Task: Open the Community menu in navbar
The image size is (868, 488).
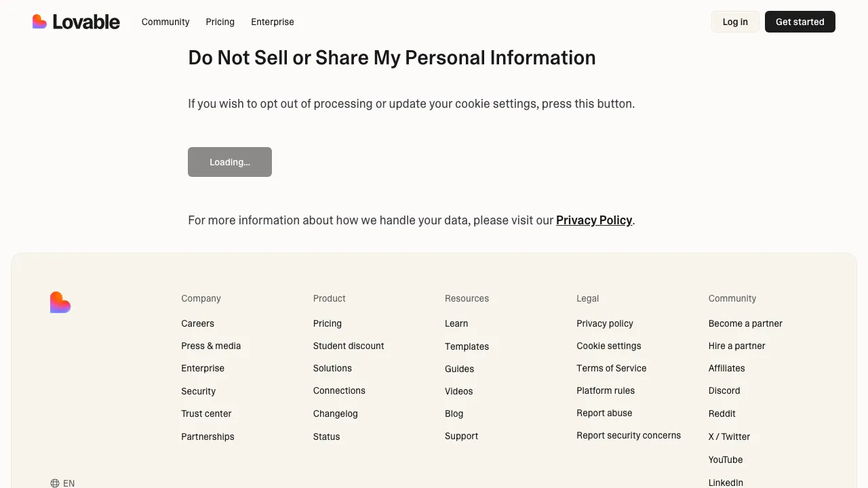Action: 165,22
